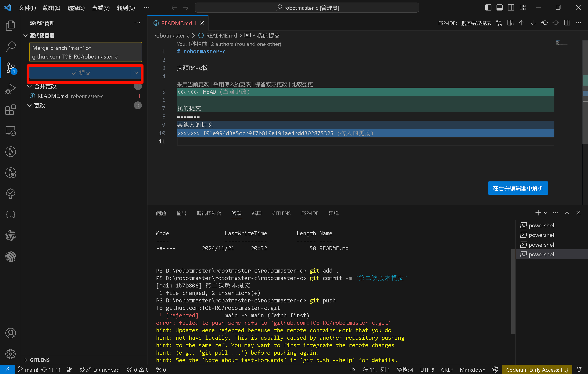
Task: Open the Run and Debug view
Action: (10, 89)
